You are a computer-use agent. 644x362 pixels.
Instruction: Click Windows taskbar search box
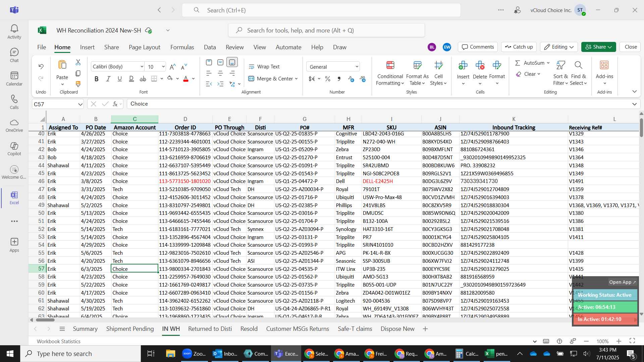[x=80, y=354]
